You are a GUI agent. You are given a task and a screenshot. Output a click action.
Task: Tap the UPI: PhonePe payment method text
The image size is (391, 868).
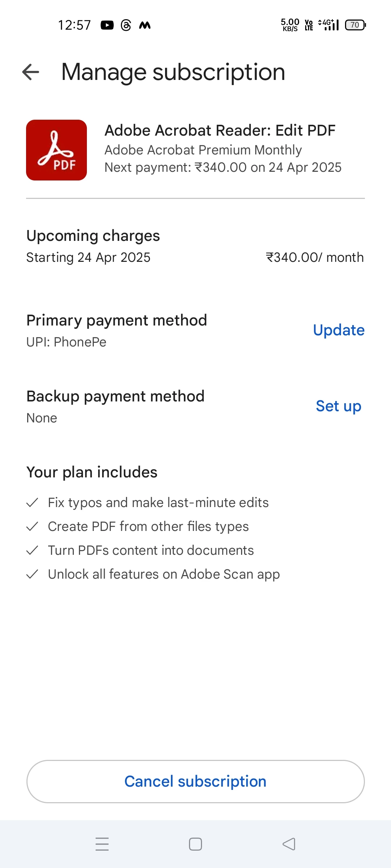point(66,342)
